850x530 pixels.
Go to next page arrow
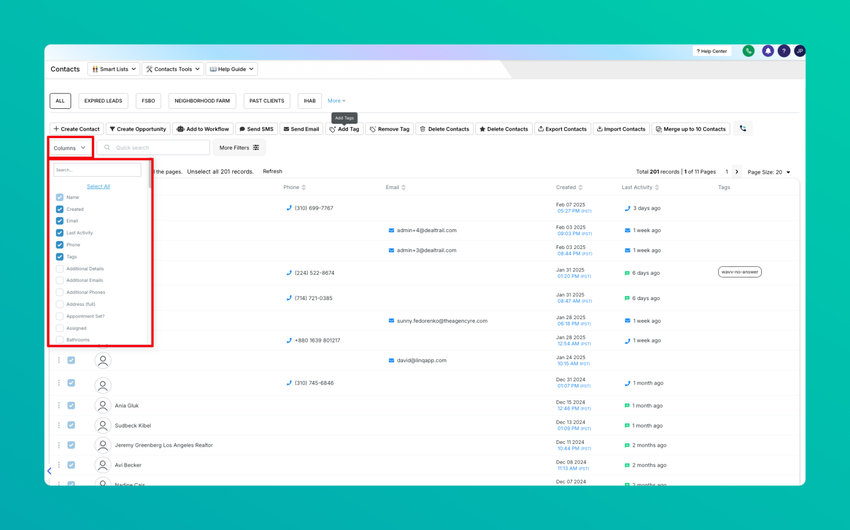(737, 172)
